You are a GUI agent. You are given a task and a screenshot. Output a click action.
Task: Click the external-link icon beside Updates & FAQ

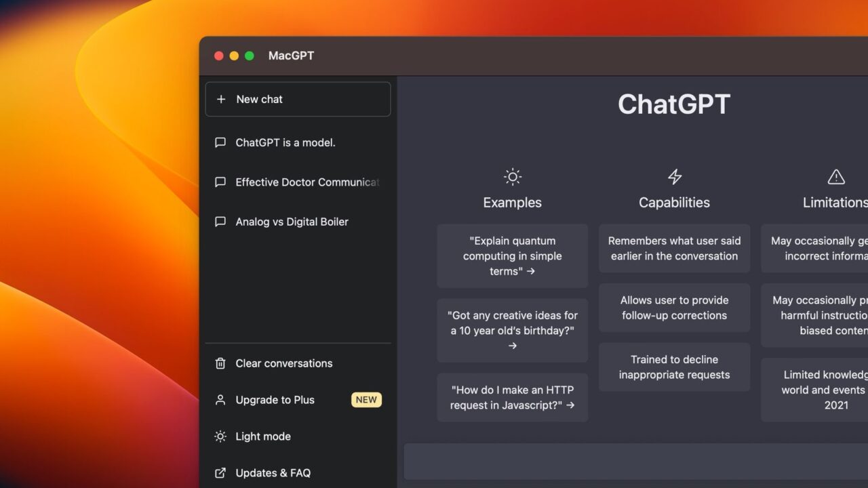coord(220,473)
